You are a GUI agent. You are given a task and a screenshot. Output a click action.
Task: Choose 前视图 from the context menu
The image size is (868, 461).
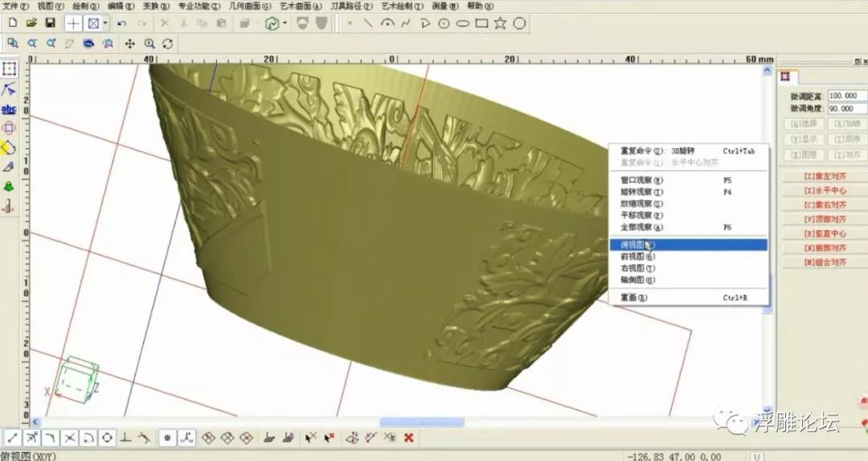[x=633, y=257]
